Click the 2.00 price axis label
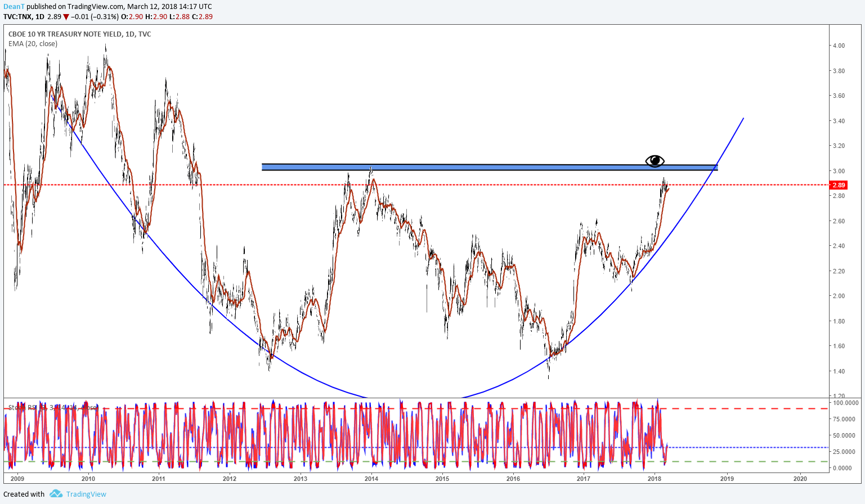The width and height of the screenshot is (865, 504). 839,296
